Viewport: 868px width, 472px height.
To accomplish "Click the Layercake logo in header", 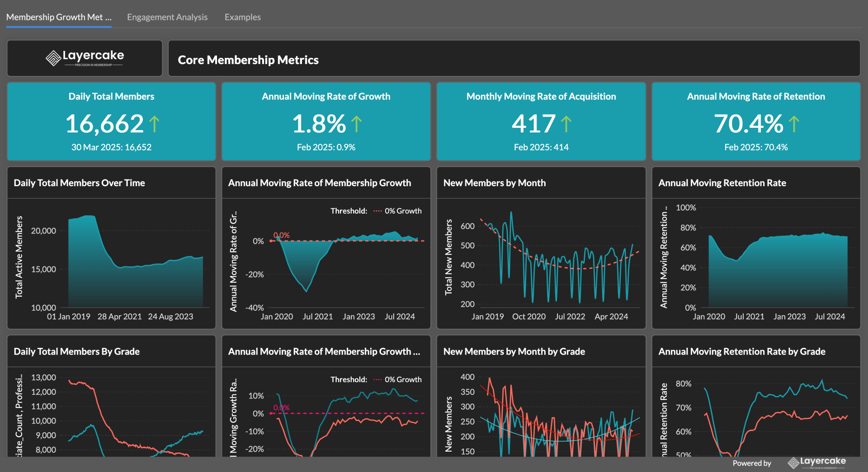I will 85,58.
